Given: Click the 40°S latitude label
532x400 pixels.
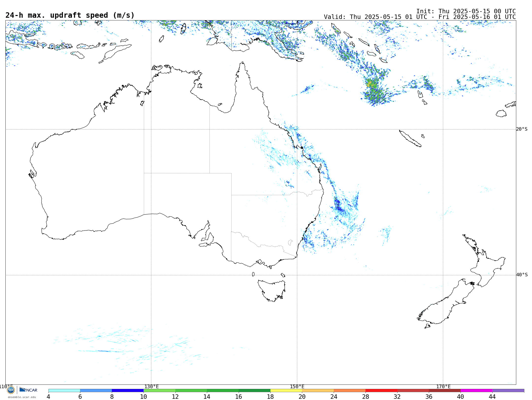Looking at the screenshot, I should click(x=522, y=275).
